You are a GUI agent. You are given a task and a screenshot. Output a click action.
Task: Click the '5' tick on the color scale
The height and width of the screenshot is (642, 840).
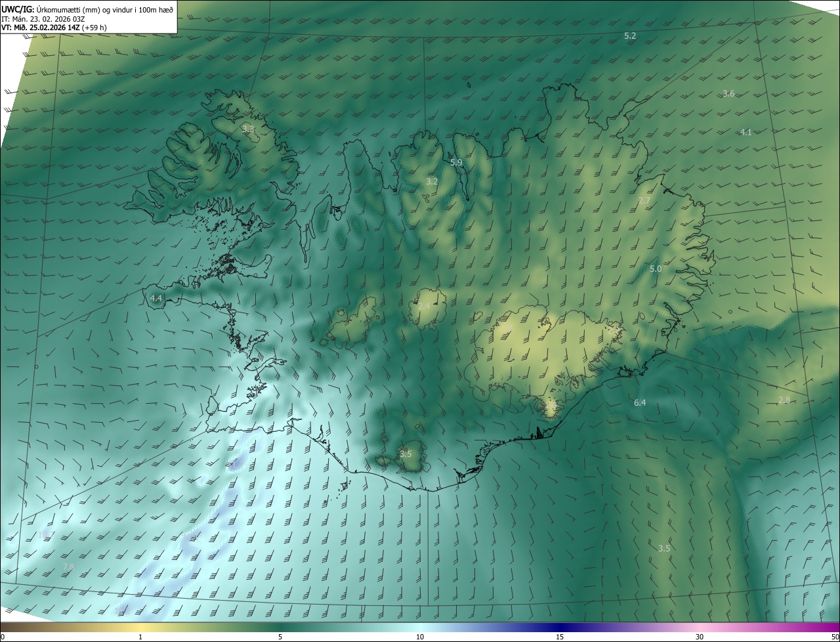[x=280, y=637]
